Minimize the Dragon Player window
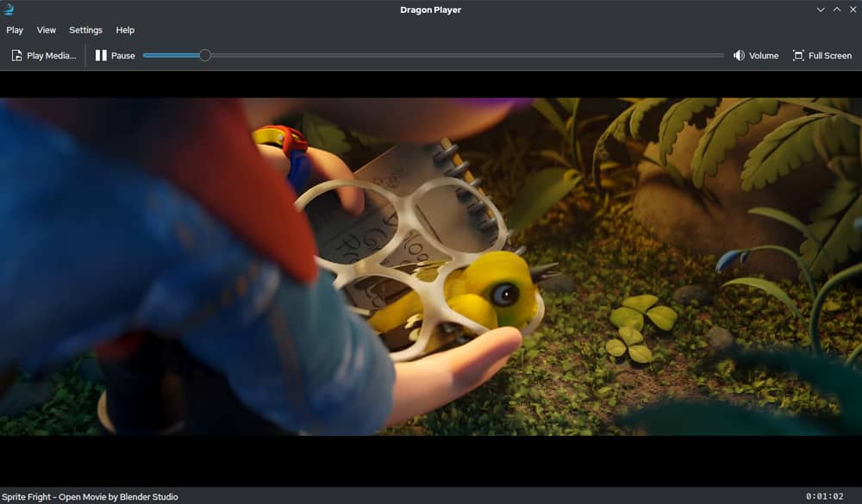Viewport: 862px width, 504px height. click(x=821, y=9)
